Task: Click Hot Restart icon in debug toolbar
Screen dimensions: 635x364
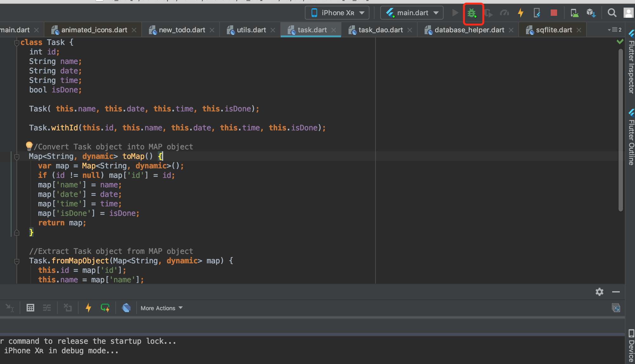Action: tap(105, 308)
